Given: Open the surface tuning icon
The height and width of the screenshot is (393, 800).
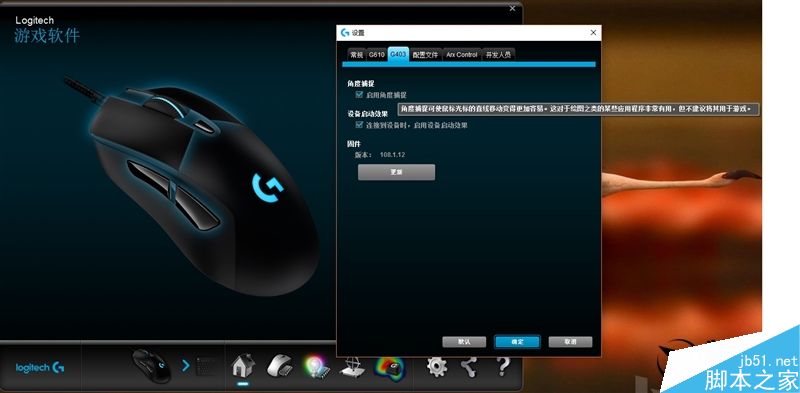Looking at the screenshot, I should pyautogui.click(x=352, y=368).
